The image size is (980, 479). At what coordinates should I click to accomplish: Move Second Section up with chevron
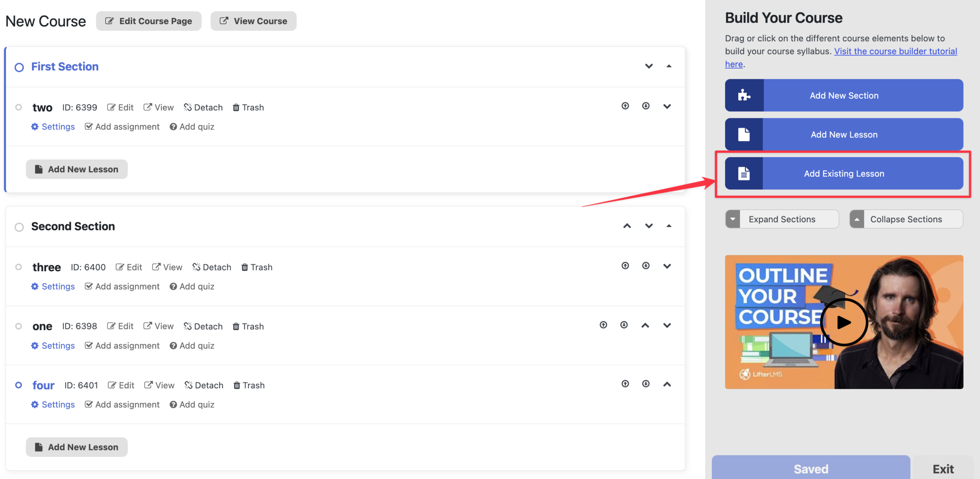tap(627, 226)
